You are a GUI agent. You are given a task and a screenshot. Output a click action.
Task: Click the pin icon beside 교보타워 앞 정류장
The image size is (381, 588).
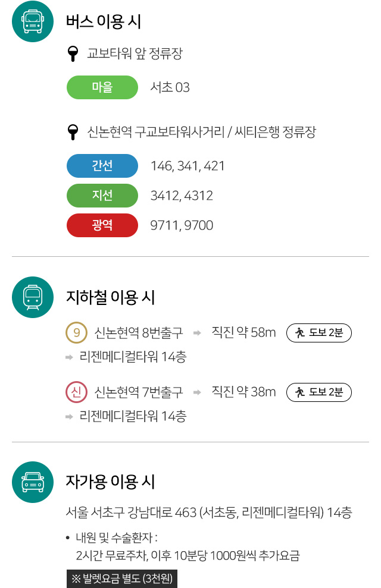click(73, 54)
